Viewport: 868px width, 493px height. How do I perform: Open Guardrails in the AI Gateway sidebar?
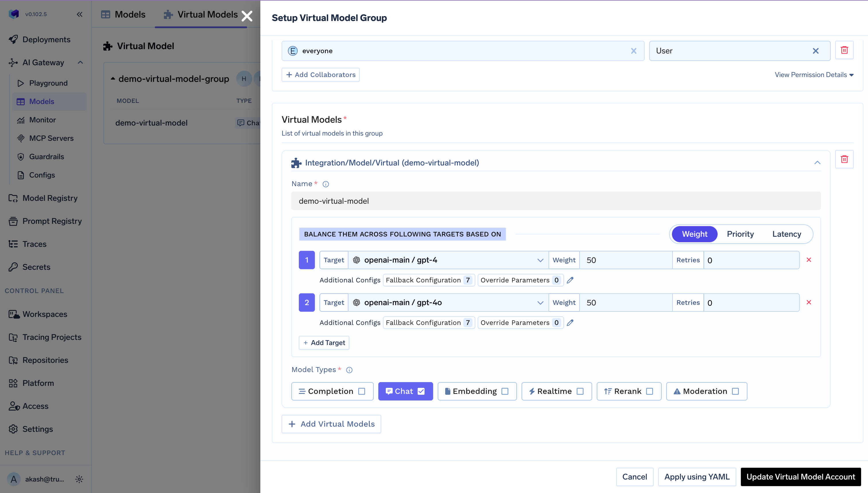[x=46, y=156]
